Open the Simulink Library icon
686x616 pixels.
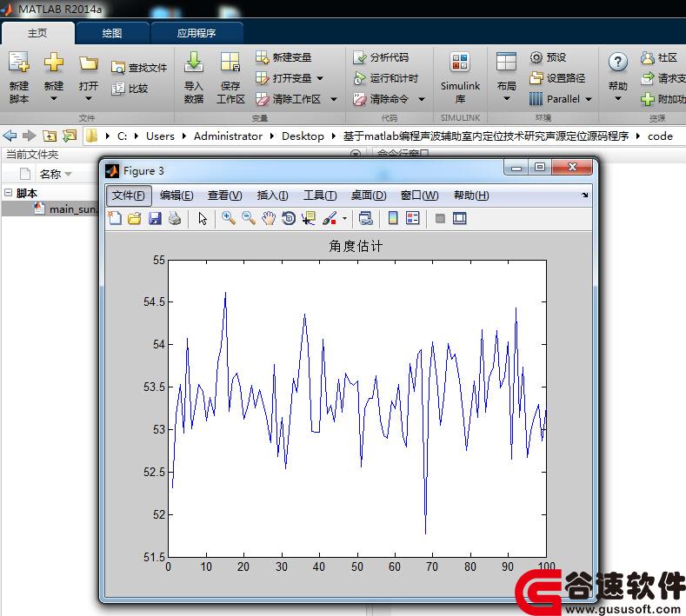460,63
